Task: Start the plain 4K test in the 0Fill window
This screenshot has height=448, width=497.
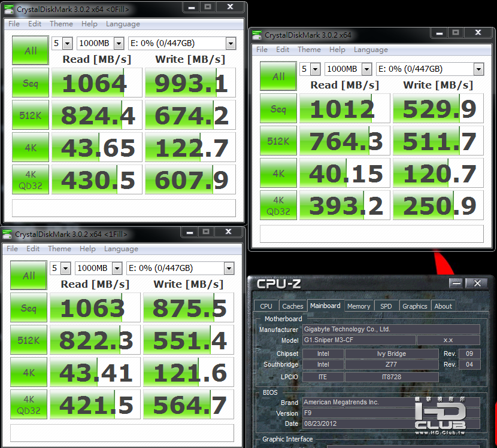Action: pyautogui.click(x=31, y=147)
